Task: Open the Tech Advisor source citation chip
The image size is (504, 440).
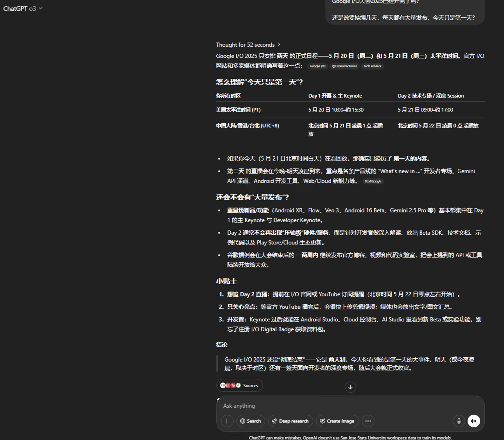Action: [x=372, y=66]
